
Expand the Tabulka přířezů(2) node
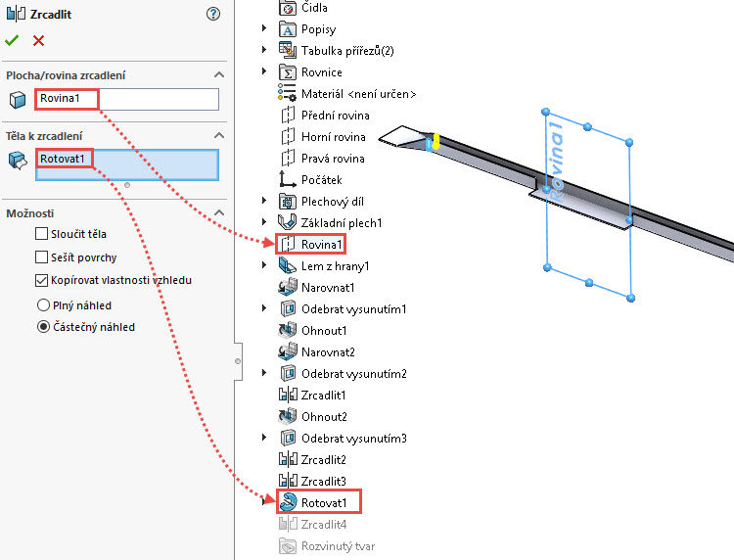click(x=264, y=50)
